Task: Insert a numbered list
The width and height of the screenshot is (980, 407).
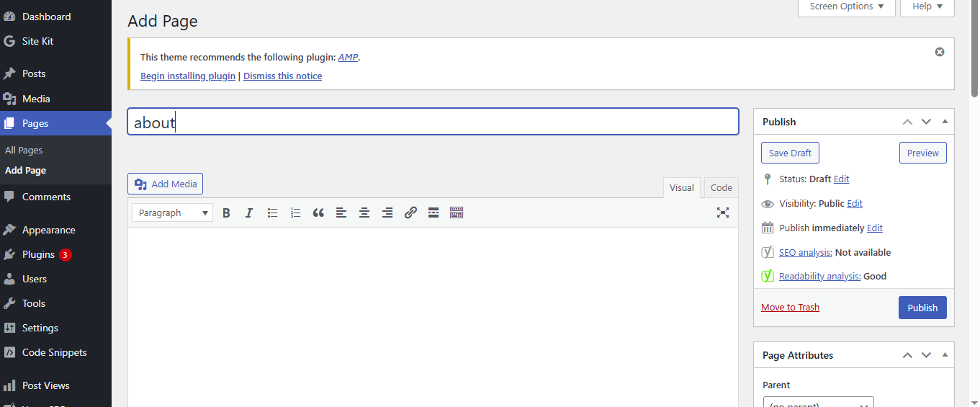Action: coord(295,213)
